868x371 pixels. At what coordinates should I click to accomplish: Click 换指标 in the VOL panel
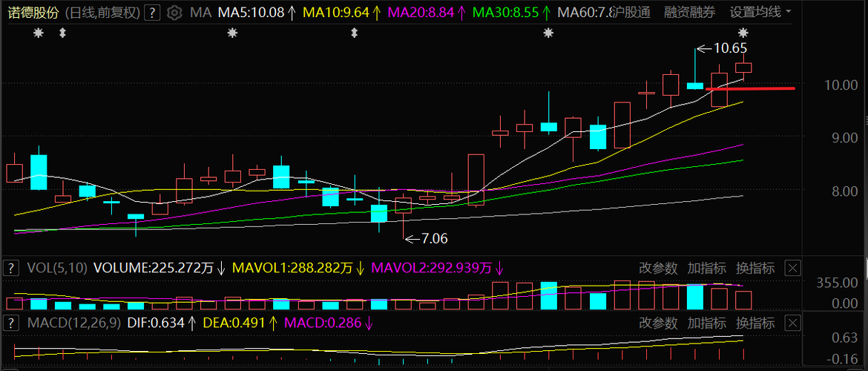(755, 269)
